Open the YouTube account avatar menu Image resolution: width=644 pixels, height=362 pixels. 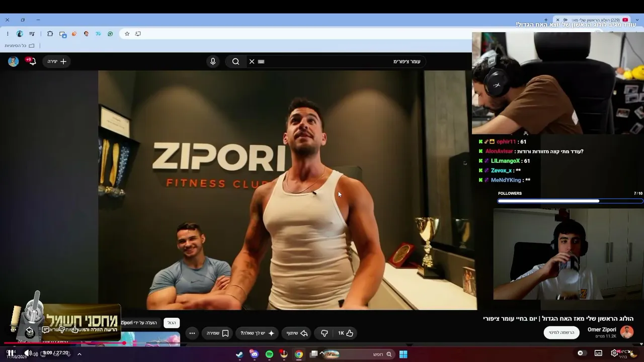click(x=14, y=61)
